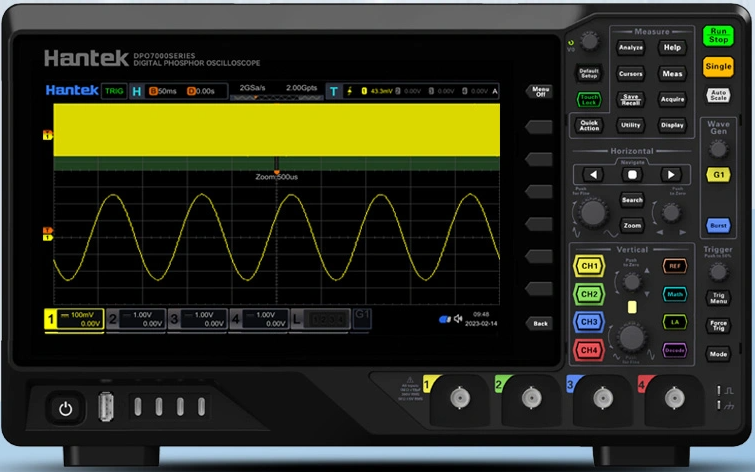Screen dimensions: 755x472
Task: Navigate backward with left arrow key
Action: 593,175
